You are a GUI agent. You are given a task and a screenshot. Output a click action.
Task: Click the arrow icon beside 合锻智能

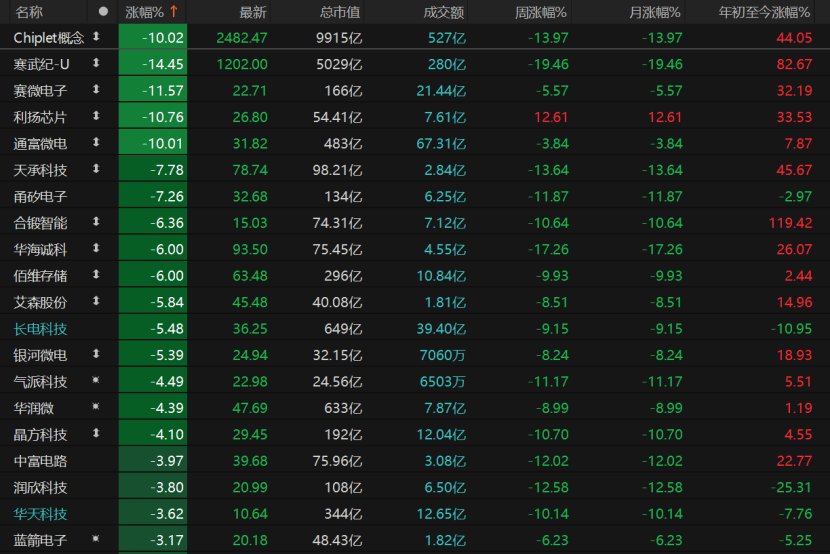(97, 222)
